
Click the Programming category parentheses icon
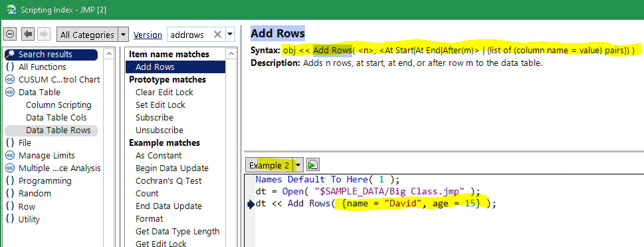(x=10, y=180)
